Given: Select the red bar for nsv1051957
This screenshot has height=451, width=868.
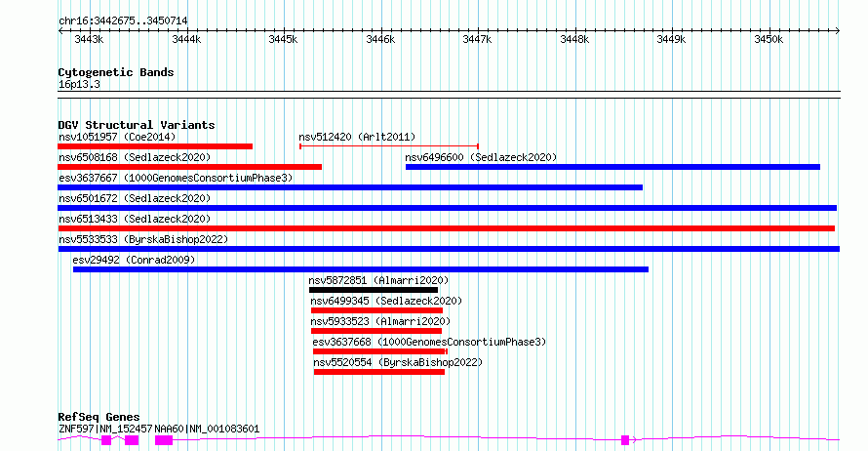Looking at the screenshot, I should (155, 146).
